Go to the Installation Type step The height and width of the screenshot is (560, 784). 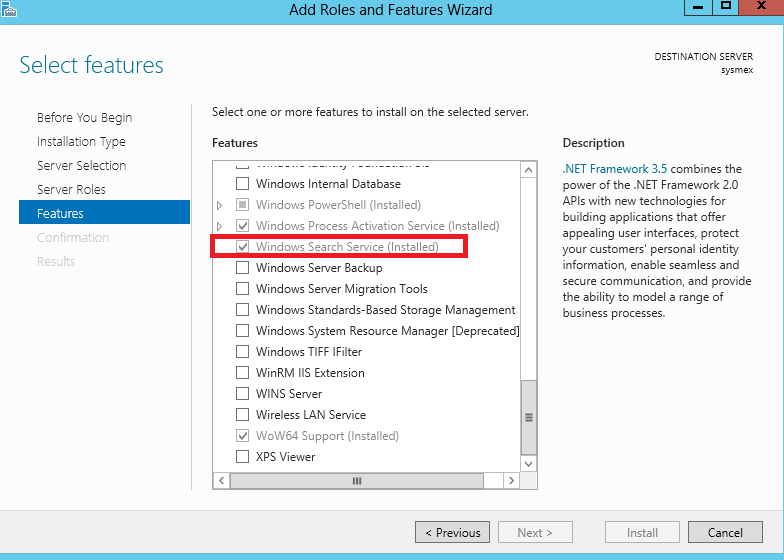(x=81, y=142)
